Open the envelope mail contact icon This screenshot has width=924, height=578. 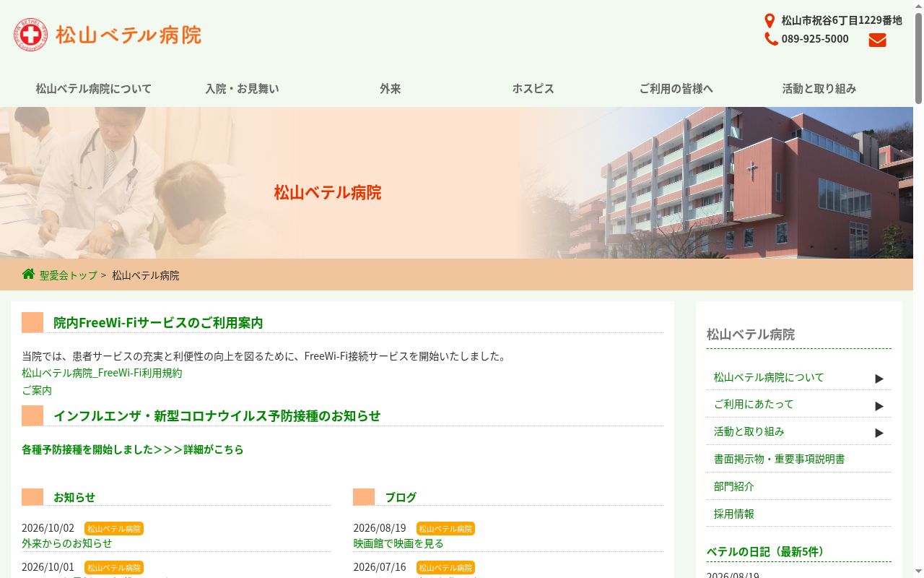point(877,40)
